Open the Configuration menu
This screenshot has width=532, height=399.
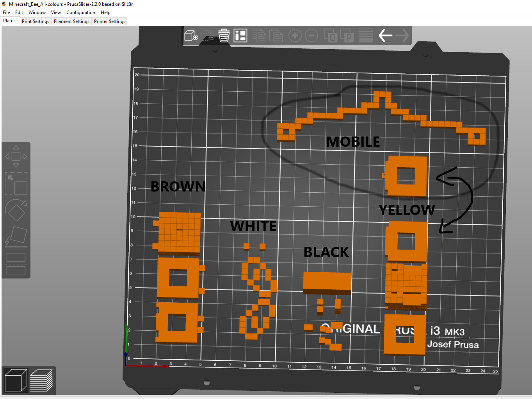[x=81, y=12]
